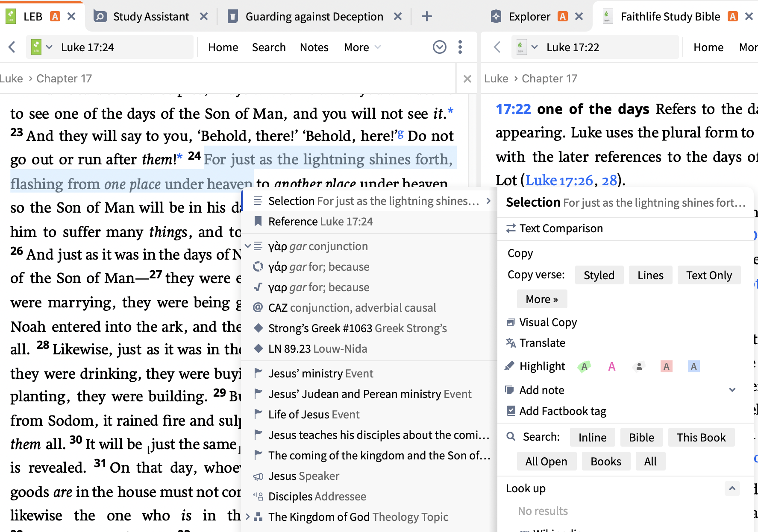Apply the pink text highlight style
This screenshot has width=758, height=532.
point(611,366)
